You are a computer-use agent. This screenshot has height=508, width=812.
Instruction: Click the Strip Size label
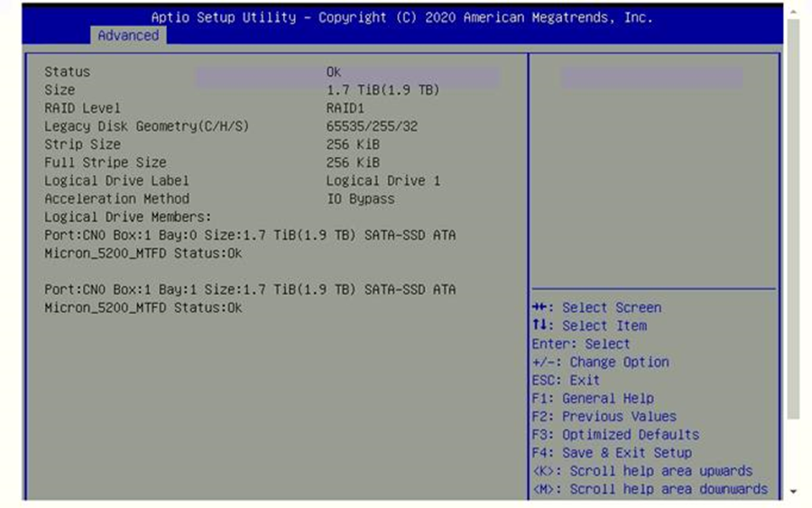(82, 144)
